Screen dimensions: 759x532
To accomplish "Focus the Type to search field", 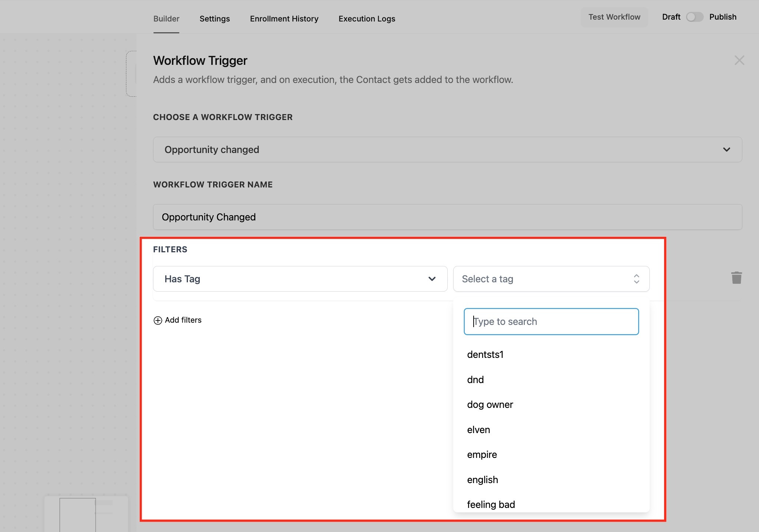I will (x=551, y=322).
